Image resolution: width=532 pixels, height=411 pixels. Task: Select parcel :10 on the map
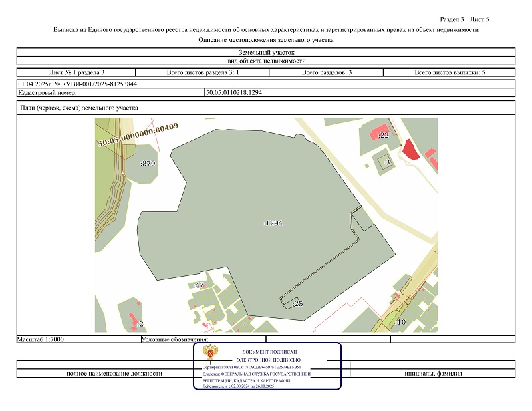point(400,322)
